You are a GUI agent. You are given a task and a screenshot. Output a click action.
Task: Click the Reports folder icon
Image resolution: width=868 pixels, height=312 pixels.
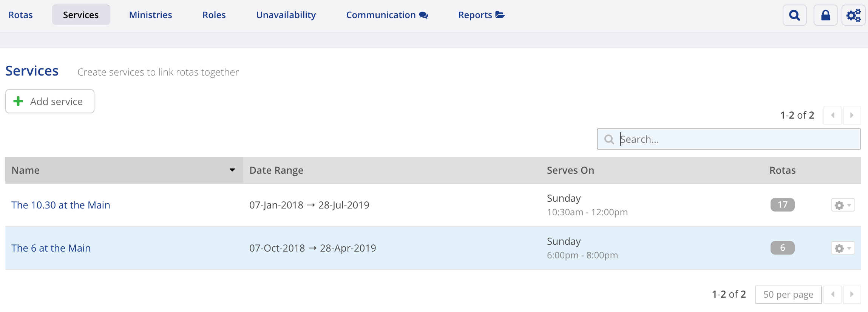pos(500,15)
